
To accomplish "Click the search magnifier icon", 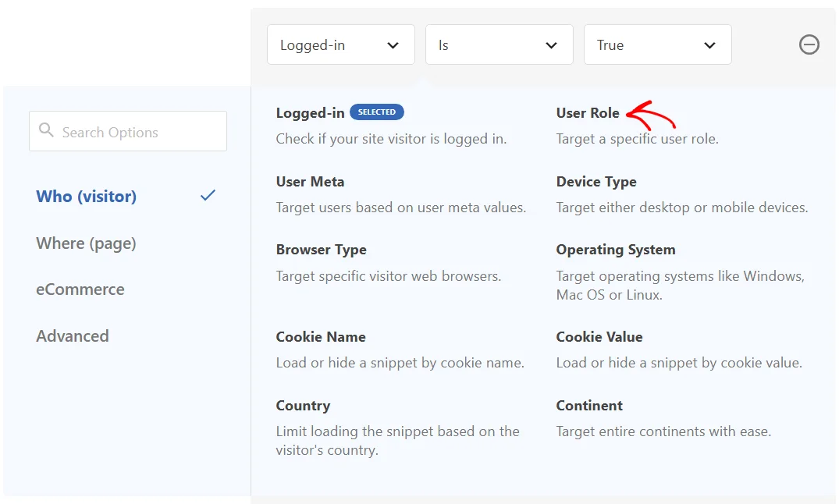I will (46, 130).
